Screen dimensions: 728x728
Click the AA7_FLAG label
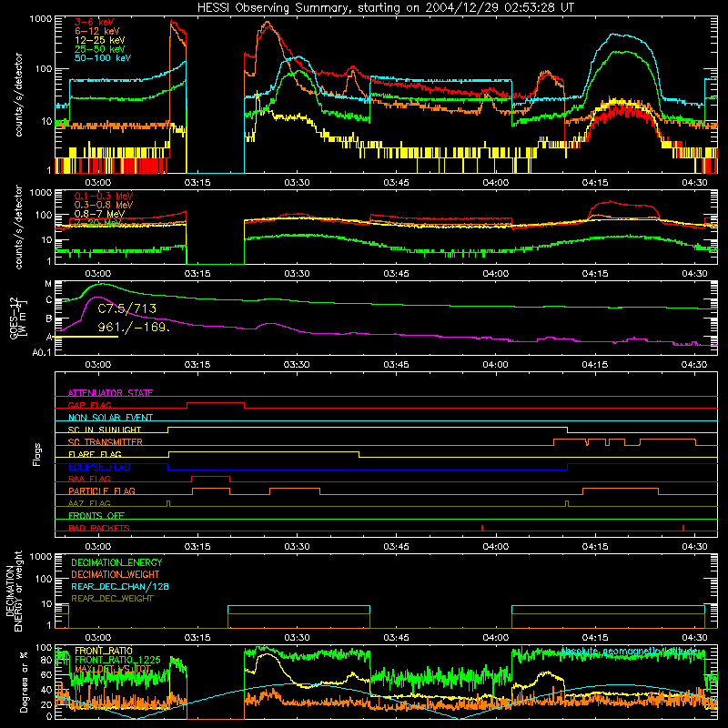(x=89, y=503)
